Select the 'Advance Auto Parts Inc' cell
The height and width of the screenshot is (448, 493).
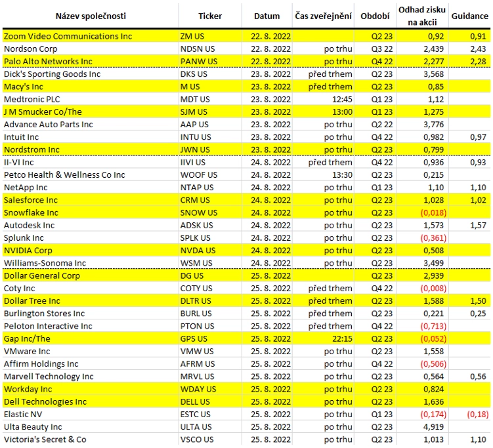[x=91, y=125]
